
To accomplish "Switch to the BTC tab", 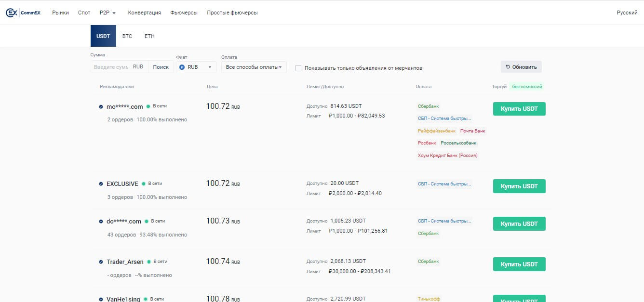I will (127, 36).
